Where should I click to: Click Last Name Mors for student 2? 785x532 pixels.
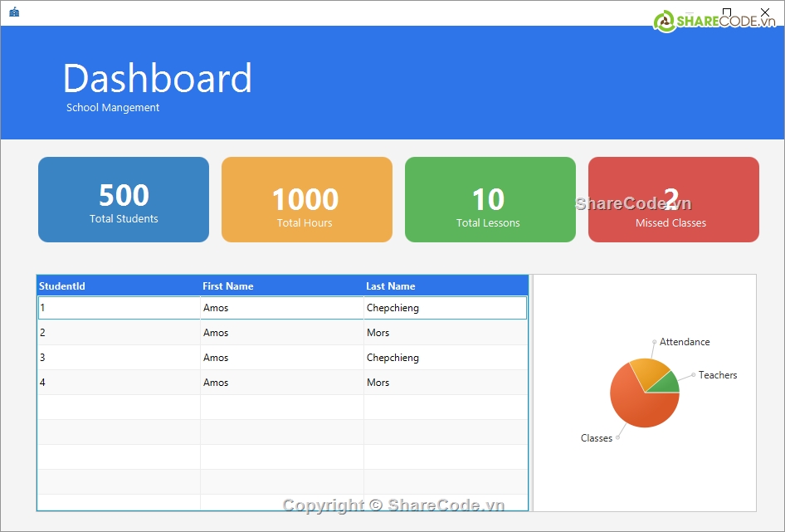point(378,333)
